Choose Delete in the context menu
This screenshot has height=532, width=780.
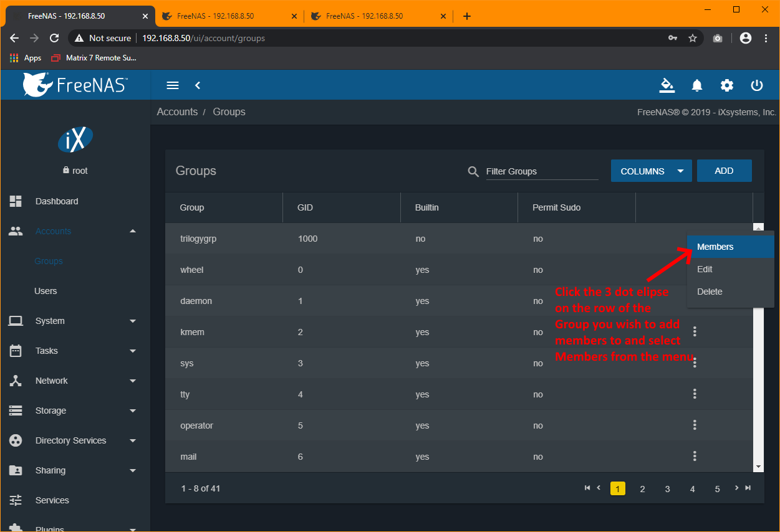tap(731, 292)
